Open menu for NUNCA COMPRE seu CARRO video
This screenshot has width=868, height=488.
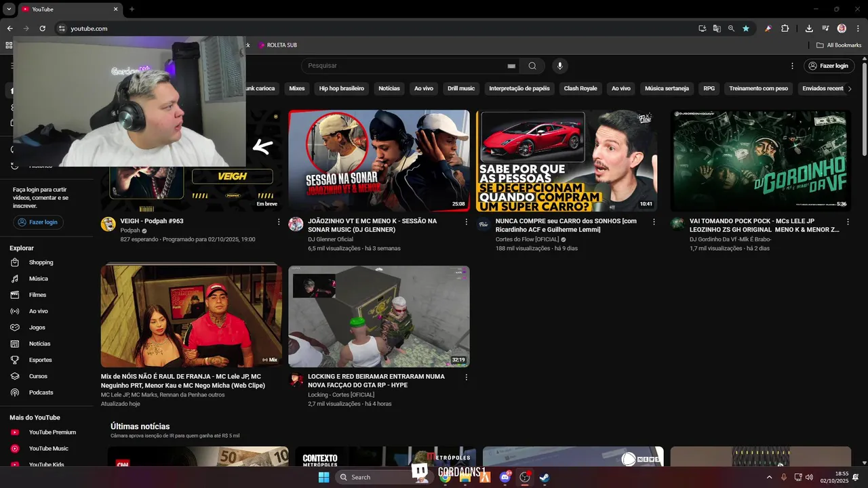pos(654,222)
